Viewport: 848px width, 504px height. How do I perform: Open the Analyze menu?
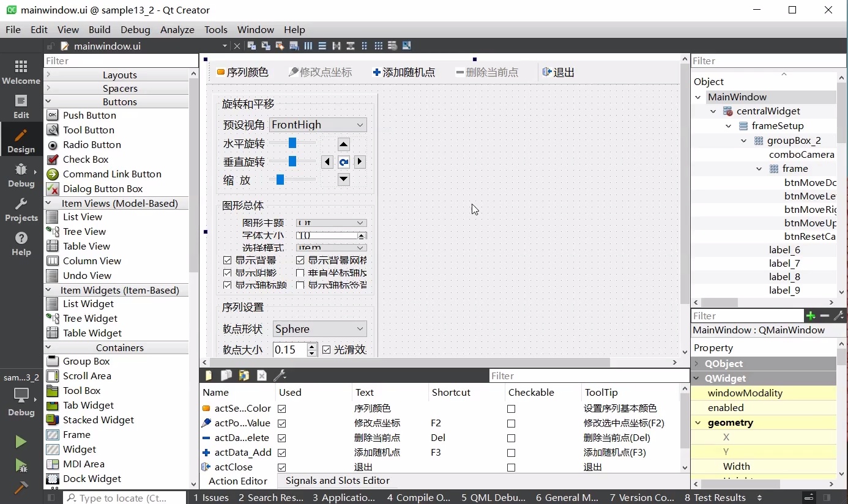pos(177,29)
